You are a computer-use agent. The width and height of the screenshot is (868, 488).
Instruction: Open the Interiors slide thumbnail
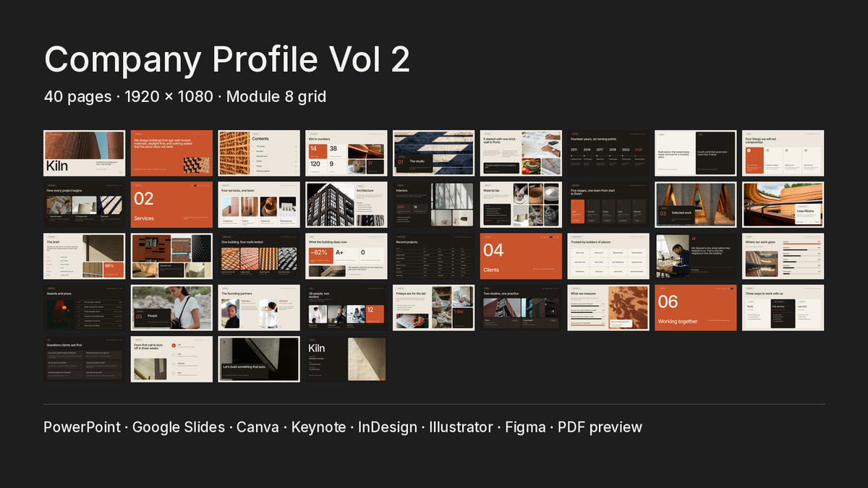[433, 205]
